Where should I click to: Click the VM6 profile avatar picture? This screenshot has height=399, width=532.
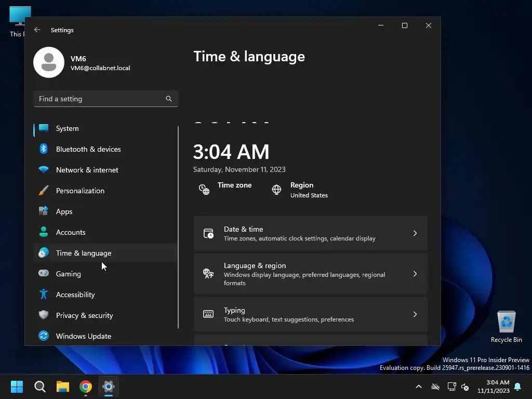(49, 62)
